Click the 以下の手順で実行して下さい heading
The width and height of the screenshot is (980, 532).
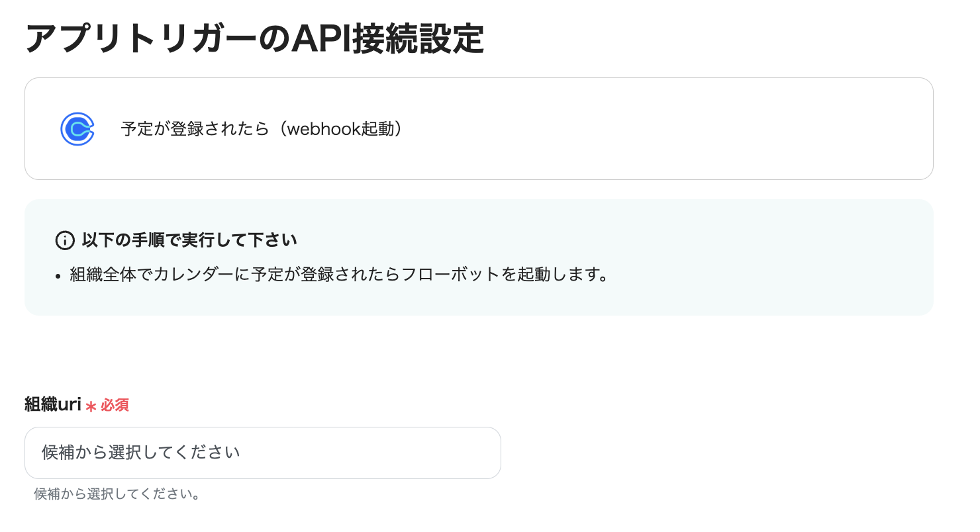coord(189,240)
